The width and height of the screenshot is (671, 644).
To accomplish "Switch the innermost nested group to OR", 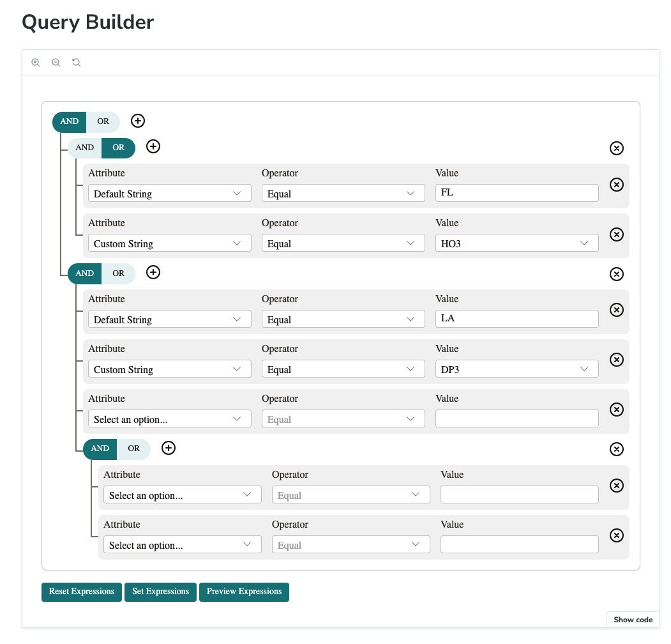I will 134,448.
